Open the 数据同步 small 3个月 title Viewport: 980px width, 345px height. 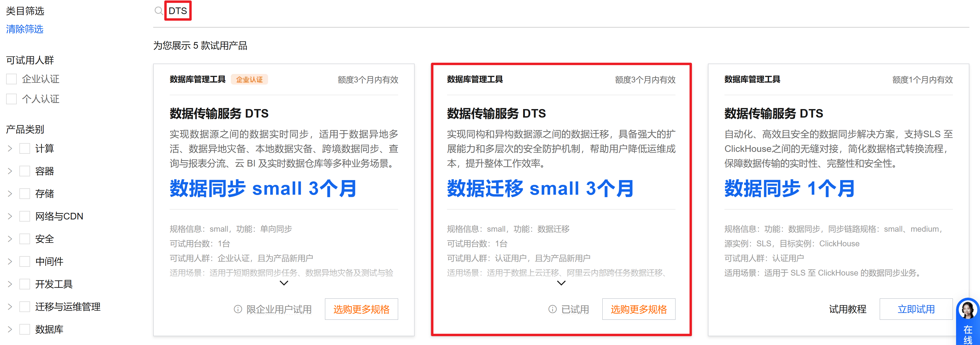tap(263, 189)
